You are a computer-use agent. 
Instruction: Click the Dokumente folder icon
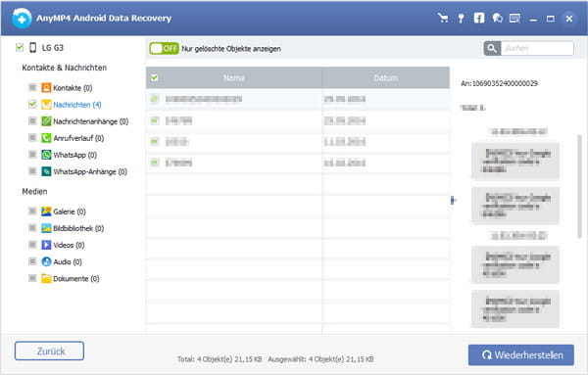[x=46, y=278]
